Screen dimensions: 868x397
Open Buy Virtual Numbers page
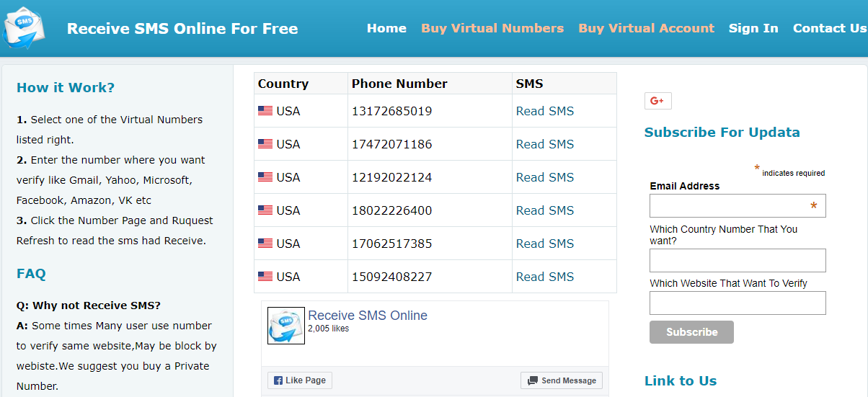492,28
